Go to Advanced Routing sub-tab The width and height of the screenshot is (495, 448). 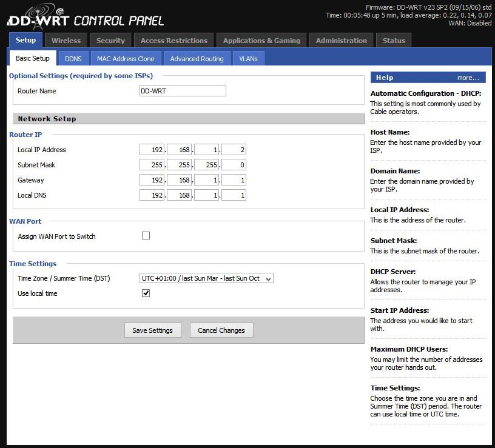click(197, 59)
